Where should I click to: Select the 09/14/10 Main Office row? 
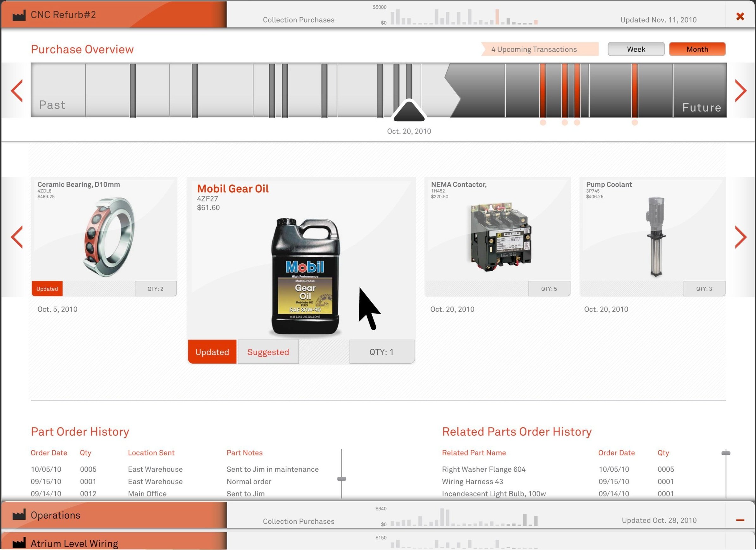175,494
